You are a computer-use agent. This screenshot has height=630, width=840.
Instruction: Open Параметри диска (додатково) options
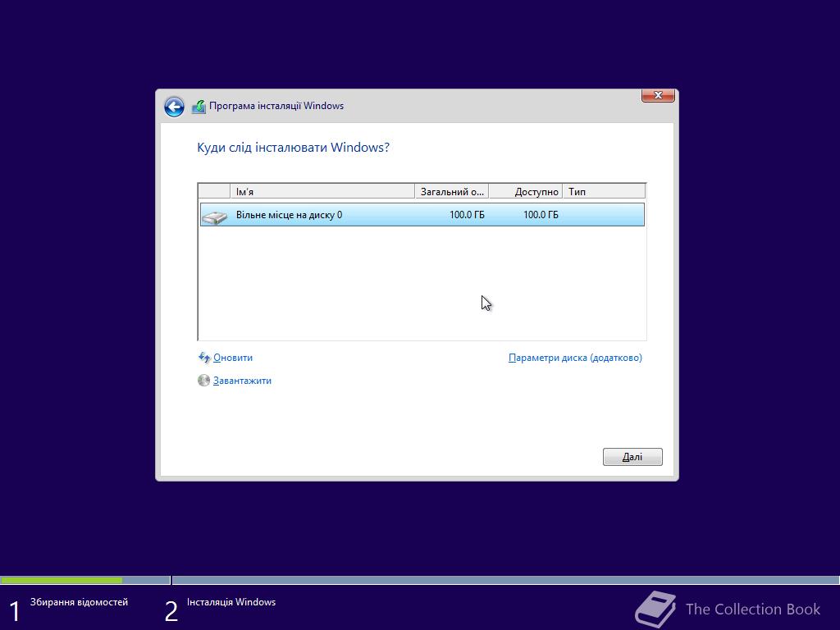[575, 358]
